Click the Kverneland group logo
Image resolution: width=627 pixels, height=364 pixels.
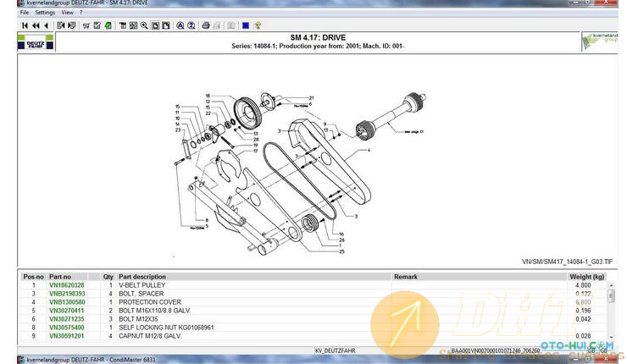coord(600,41)
